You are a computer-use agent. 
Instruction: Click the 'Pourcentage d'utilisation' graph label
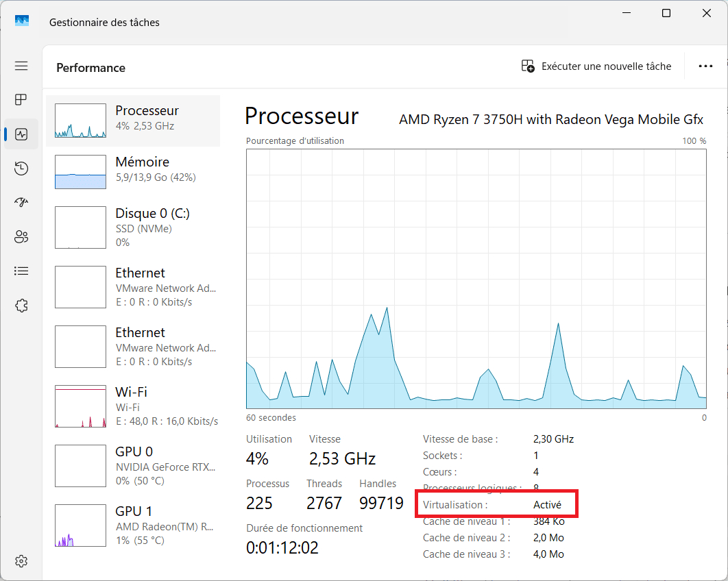pos(295,140)
